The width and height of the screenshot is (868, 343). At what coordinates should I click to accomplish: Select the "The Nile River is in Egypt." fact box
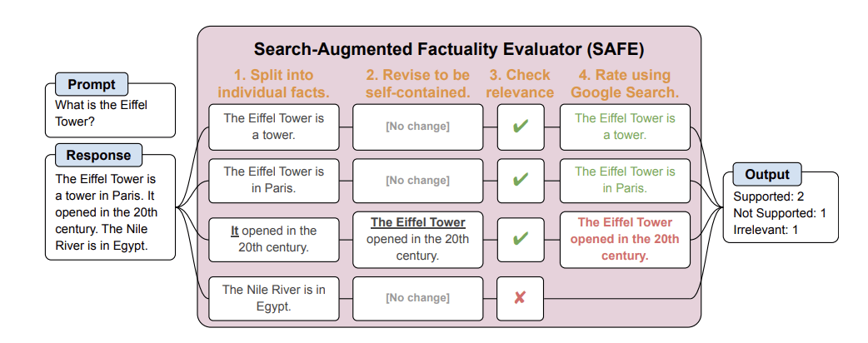click(274, 298)
